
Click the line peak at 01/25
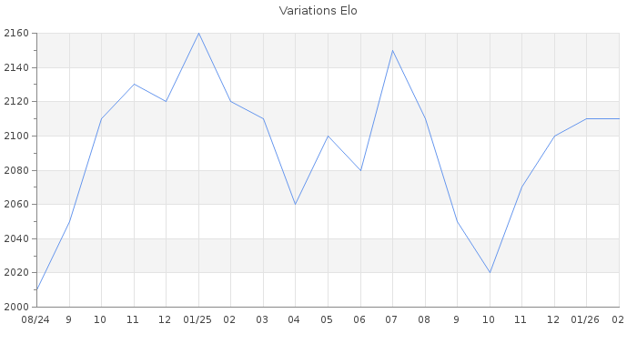198,34
